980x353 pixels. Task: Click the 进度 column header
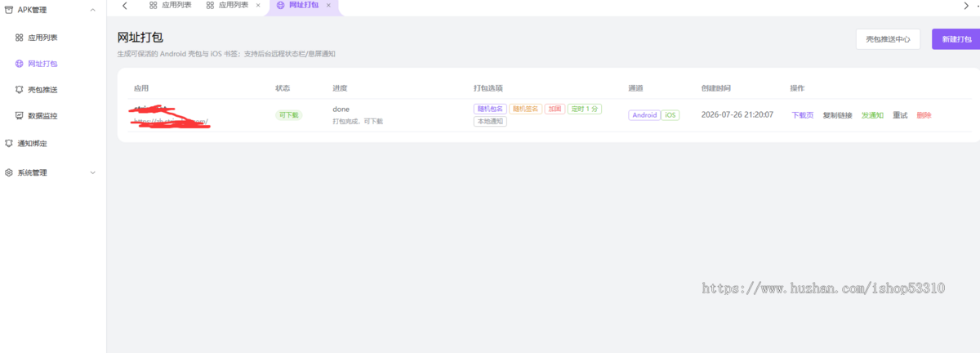340,88
